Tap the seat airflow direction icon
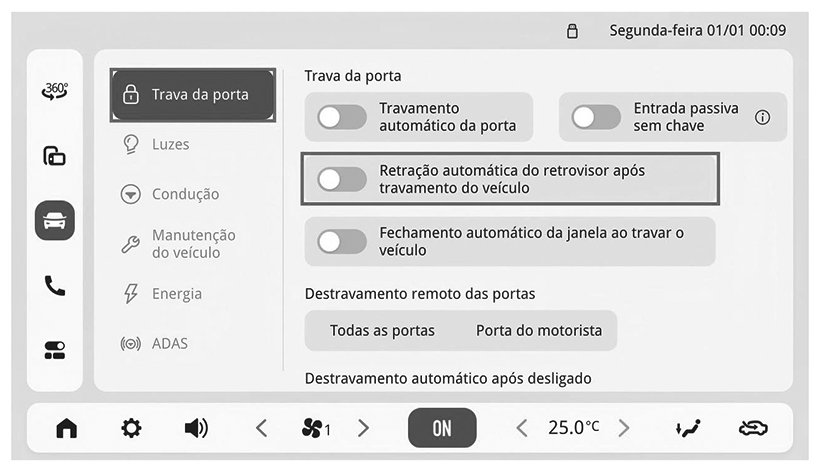The image size is (820, 472). point(688,428)
